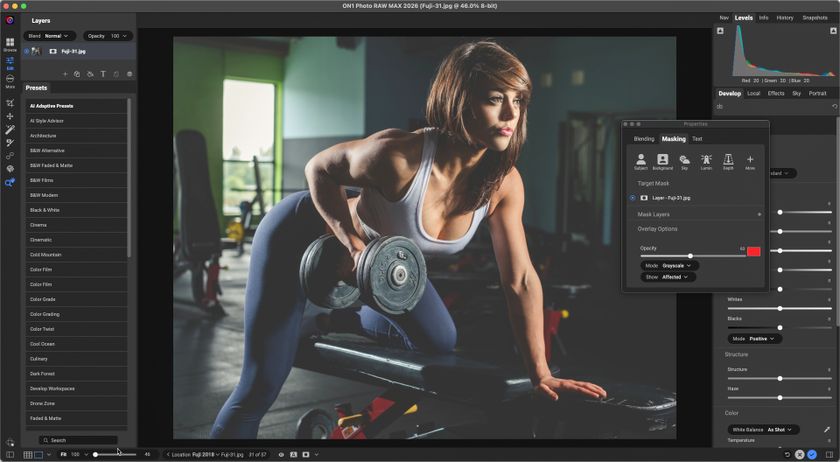
Task: Open overlay Mode Grayscale dropdown
Action: click(x=670, y=266)
